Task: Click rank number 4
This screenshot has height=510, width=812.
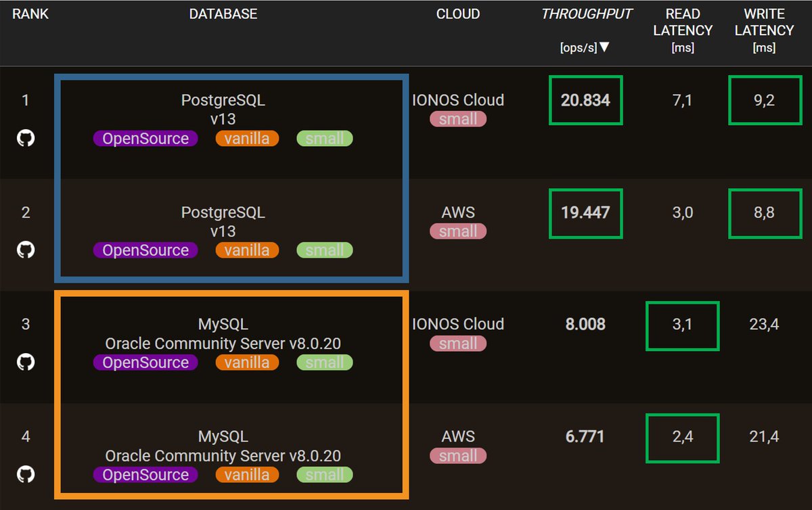Action: tap(26, 436)
